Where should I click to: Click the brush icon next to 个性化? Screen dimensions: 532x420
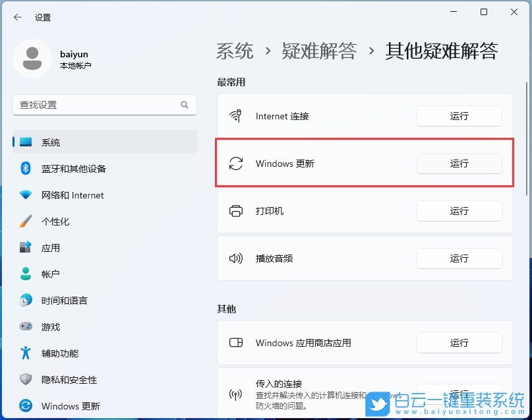(25, 222)
